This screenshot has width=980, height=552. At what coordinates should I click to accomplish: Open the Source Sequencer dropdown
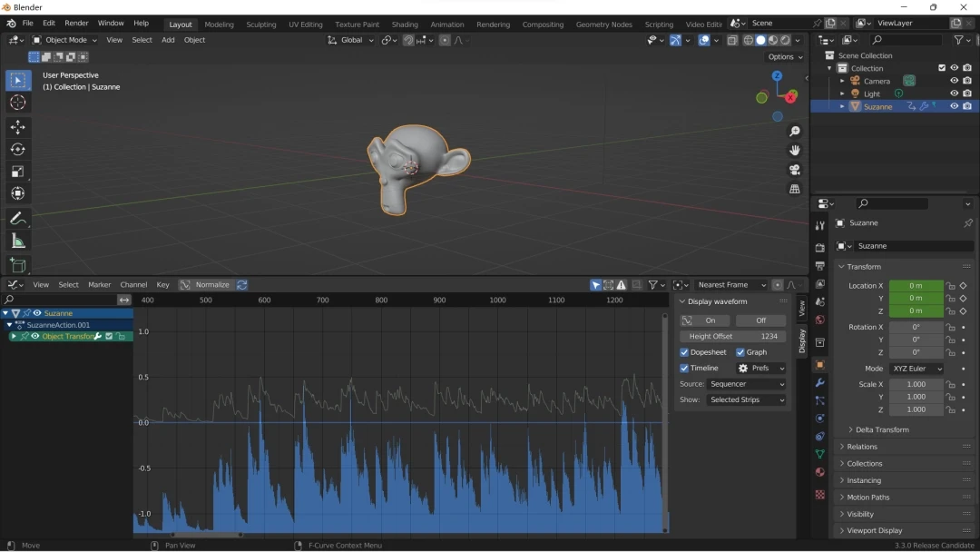747,383
